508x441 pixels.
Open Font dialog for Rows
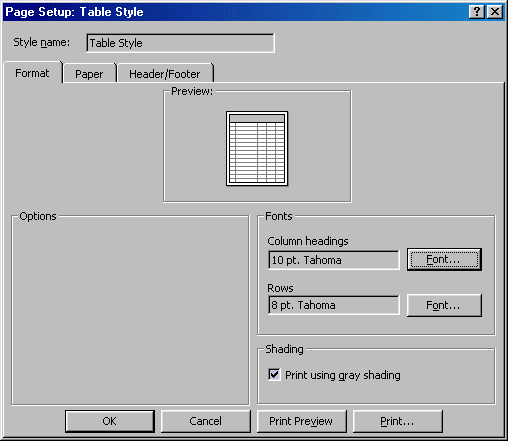tap(444, 305)
